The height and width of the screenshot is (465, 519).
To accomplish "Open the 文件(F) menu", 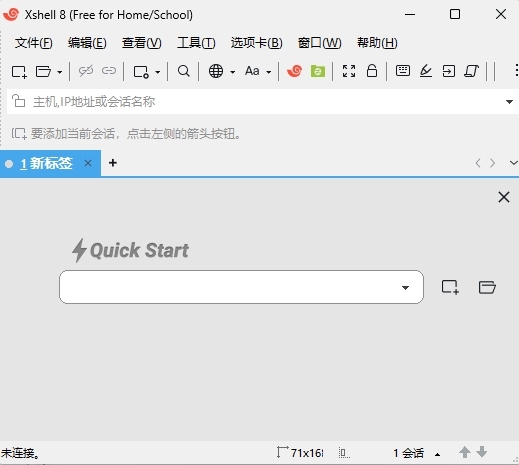I will click(33, 43).
